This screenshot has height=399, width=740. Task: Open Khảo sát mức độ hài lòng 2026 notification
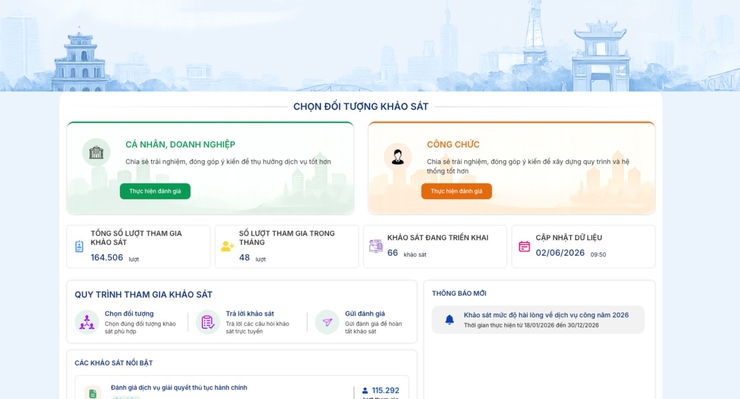pyautogui.click(x=538, y=320)
